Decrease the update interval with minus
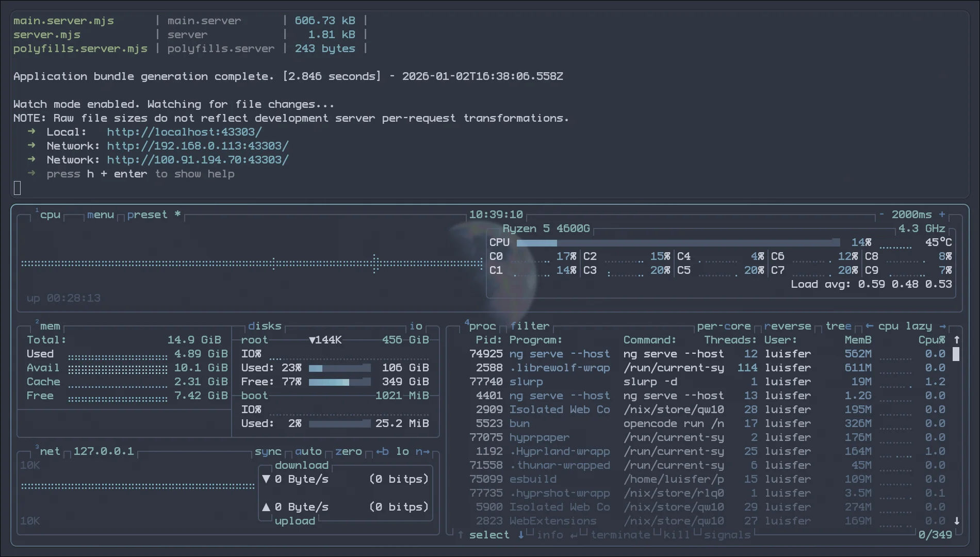The width and height of the screenshot is (980, 557). 882,214
